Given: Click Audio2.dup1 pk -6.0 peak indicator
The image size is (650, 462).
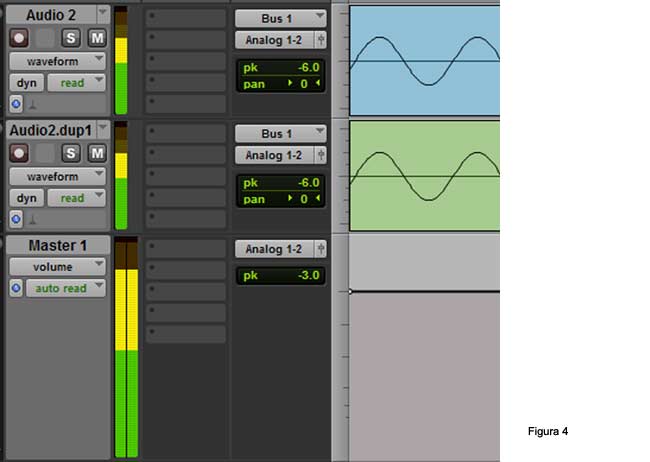Looking at the screenshot, I should tap(281, 182).
